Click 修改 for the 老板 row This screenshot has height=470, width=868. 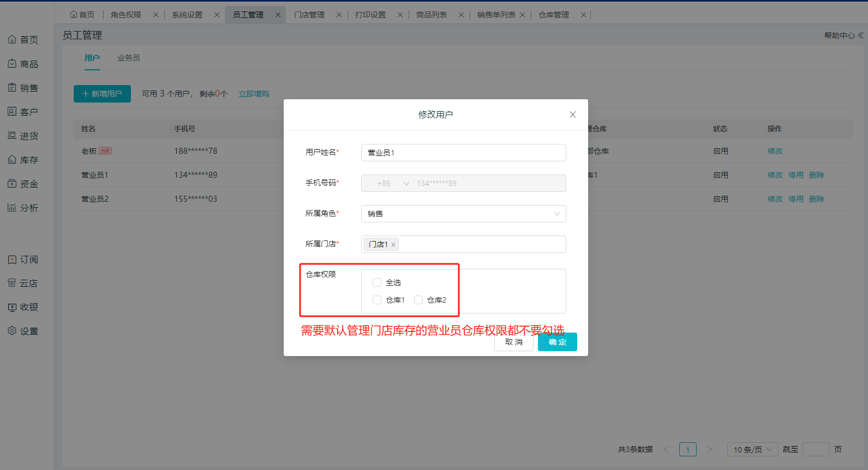click(775, 151)
